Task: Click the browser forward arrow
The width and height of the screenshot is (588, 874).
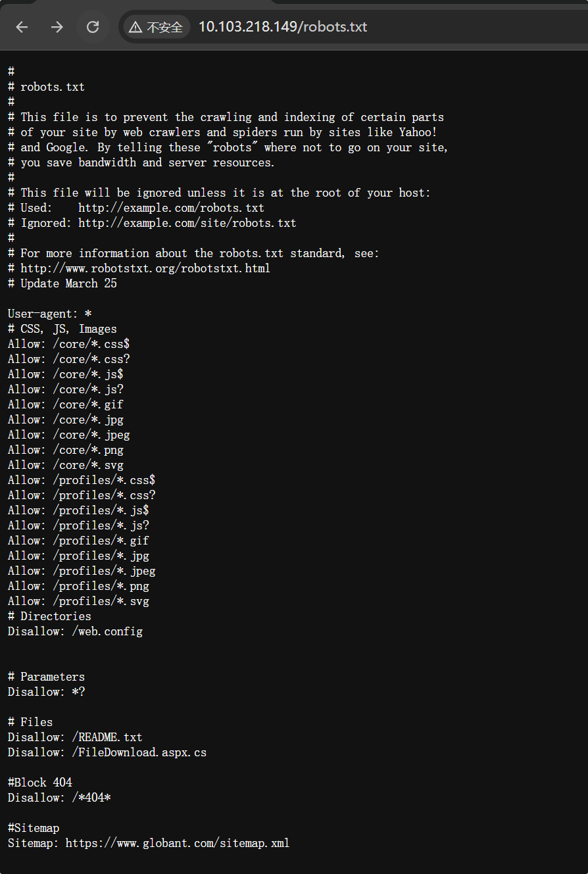Action: [x=57, y=27]
